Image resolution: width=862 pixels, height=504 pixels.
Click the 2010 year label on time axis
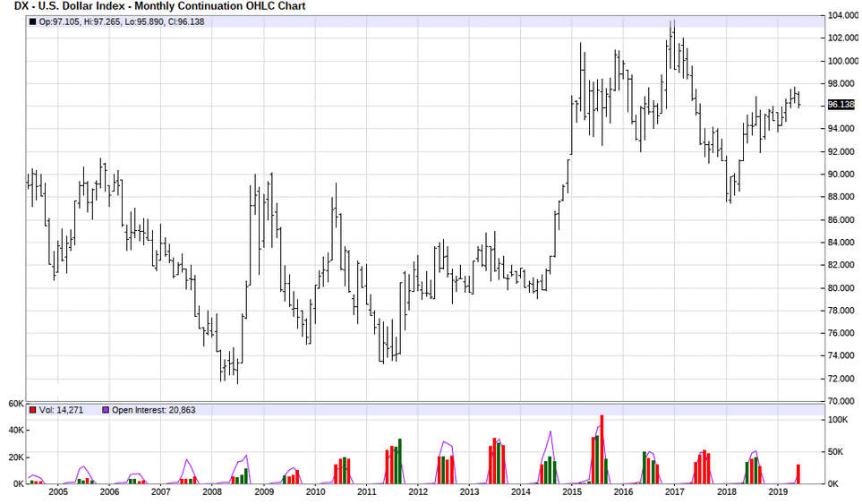(x=315, y=491)
